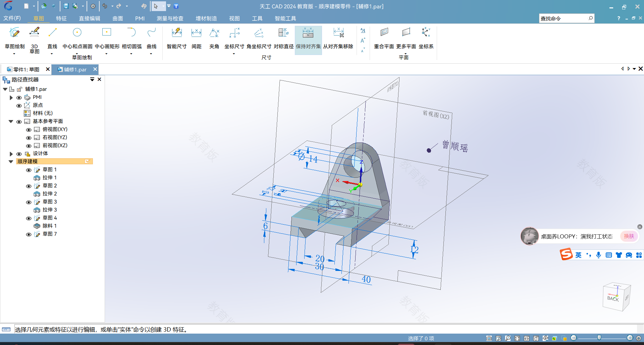Switch to the 曲面 ribbon tab
This screenshot has height=345, width=644.
(x=118, y=18)
